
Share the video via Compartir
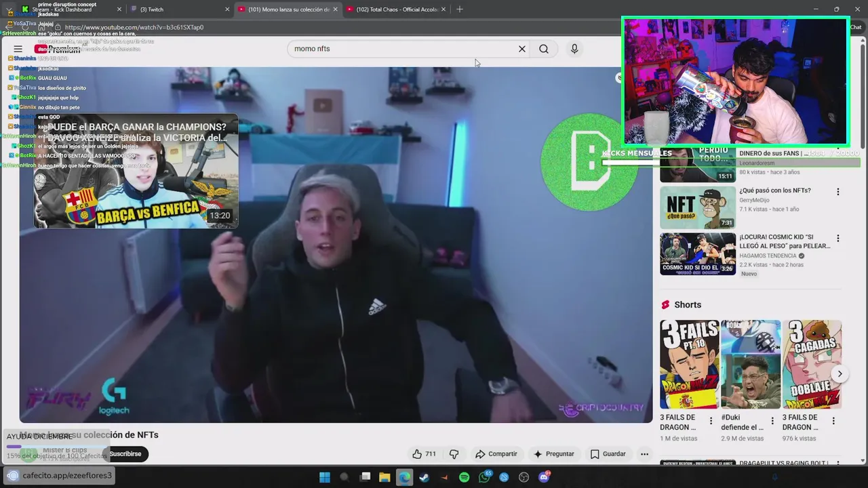(x=496, y=454)
